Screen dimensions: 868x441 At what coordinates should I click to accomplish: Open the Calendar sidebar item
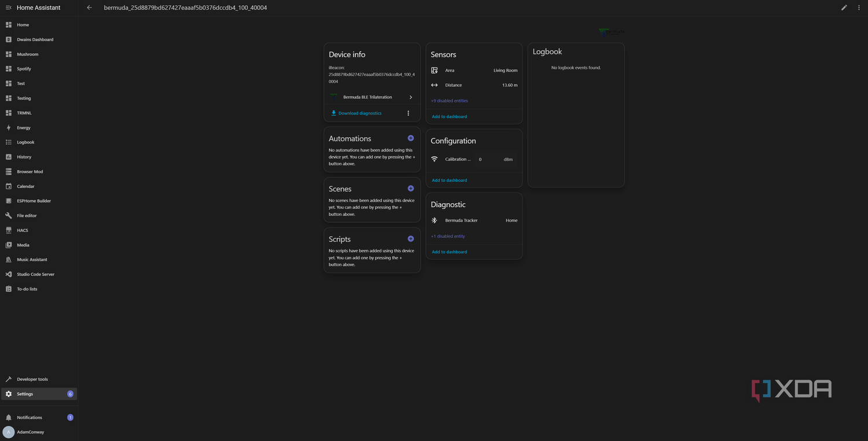tap(39, 186)
